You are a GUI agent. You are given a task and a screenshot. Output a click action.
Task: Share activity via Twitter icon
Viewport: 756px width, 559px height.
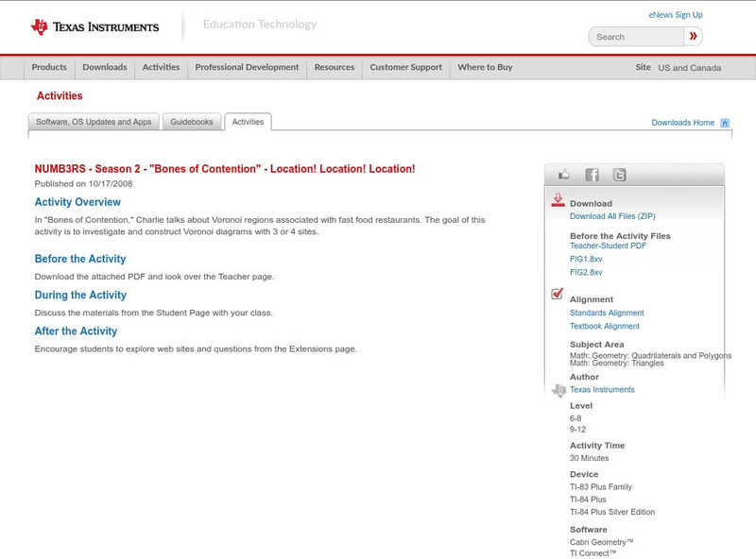(620, 175)
